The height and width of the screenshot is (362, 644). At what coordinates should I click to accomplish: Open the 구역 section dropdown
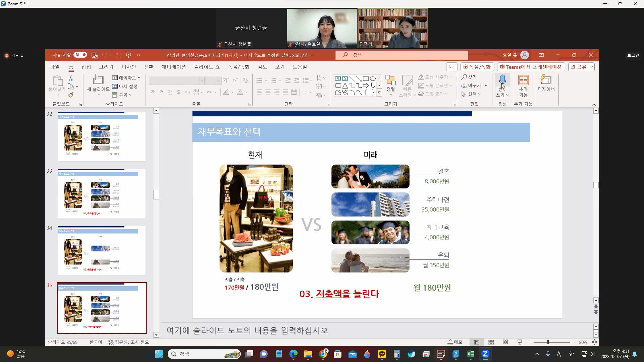[122, 95]
